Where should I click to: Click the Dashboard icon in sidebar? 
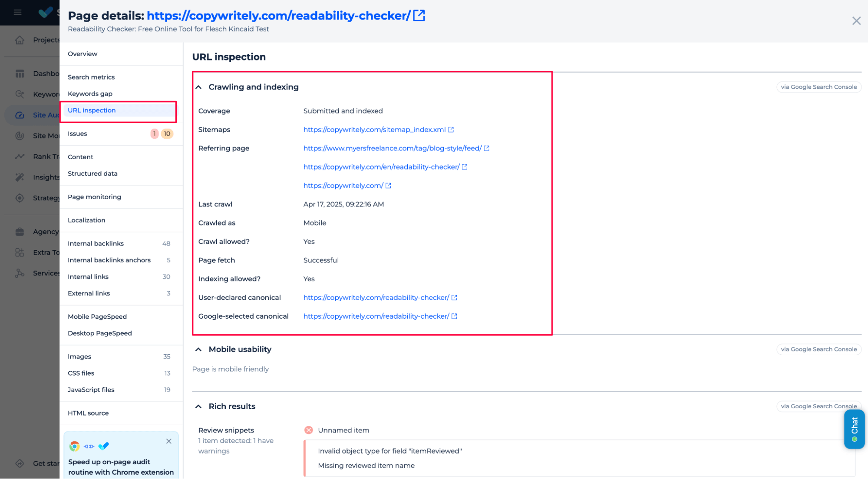pyautogui.click(x=20, y=73)
